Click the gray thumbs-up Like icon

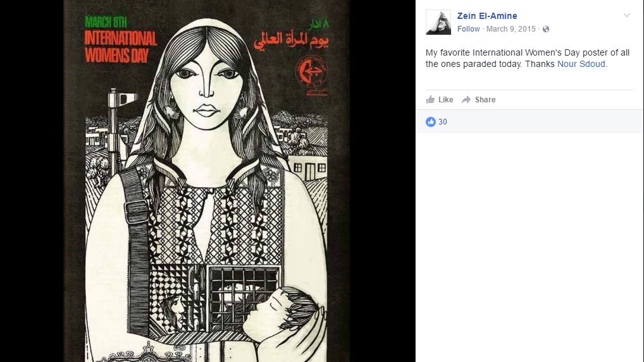click(x=430, y=100)
